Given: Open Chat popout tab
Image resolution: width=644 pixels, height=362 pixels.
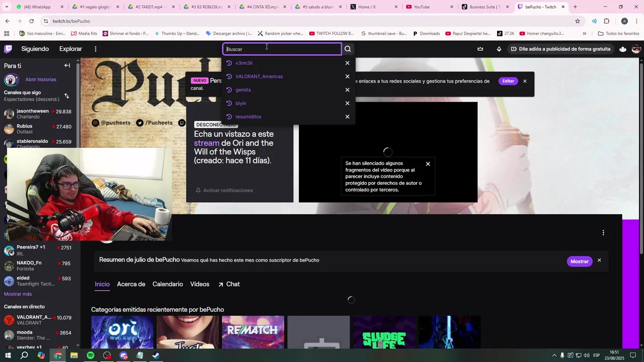Looking at the screenshot, I should pos(229,284).
